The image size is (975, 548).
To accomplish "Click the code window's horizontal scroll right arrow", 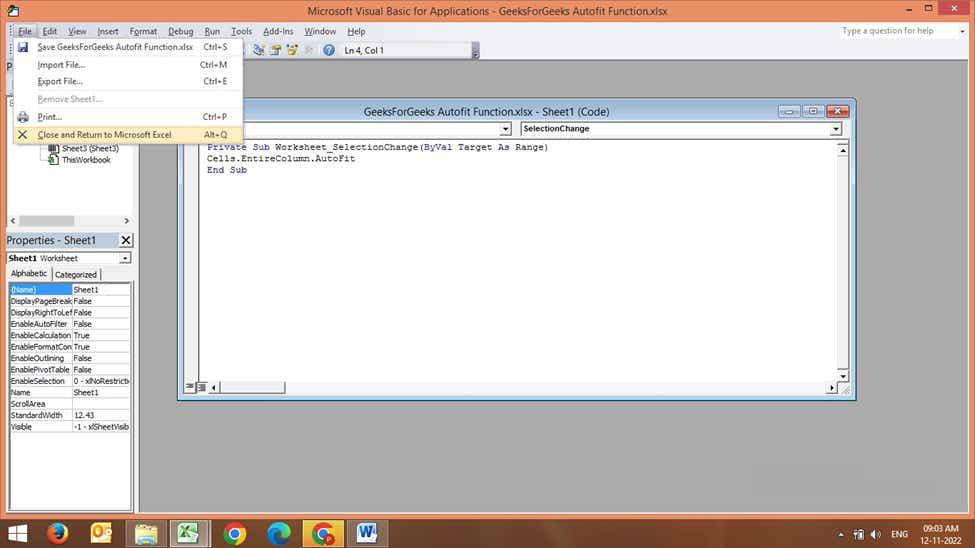I will [831, 388].
